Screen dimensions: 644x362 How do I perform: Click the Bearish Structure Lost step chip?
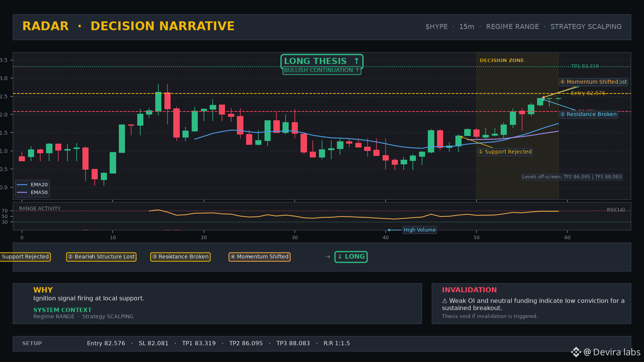coord(102,257)
